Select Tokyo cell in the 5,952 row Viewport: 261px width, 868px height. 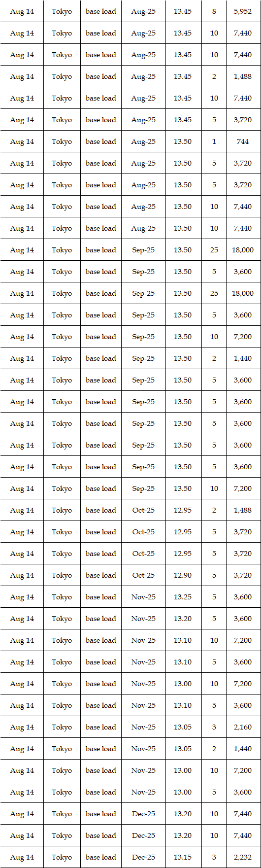(x=62, y=11)
